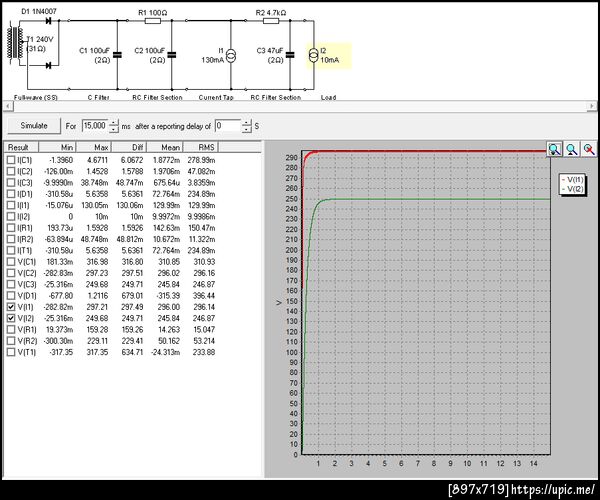600x500 pixels.
Task: Click the V(T1) RMS value 233.88
Action: click(x=204, y=352)
